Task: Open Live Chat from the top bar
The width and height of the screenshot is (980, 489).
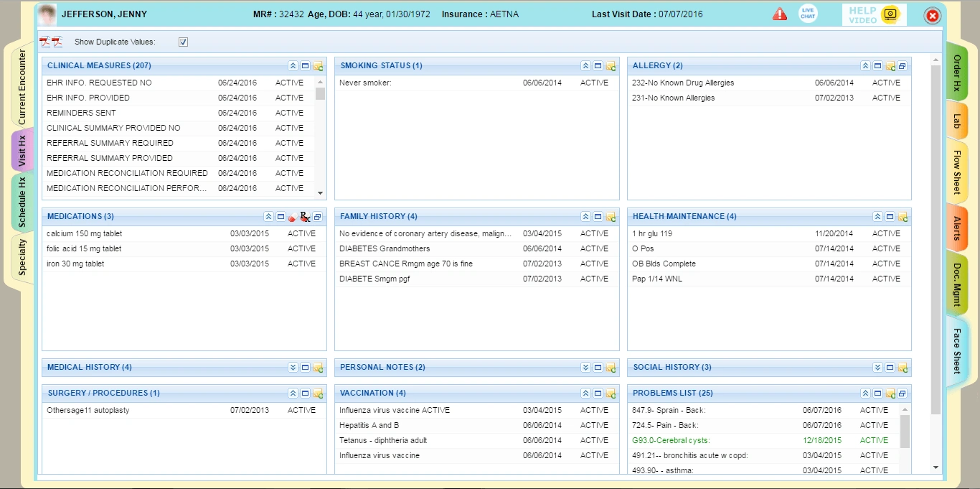Action: 808,13
